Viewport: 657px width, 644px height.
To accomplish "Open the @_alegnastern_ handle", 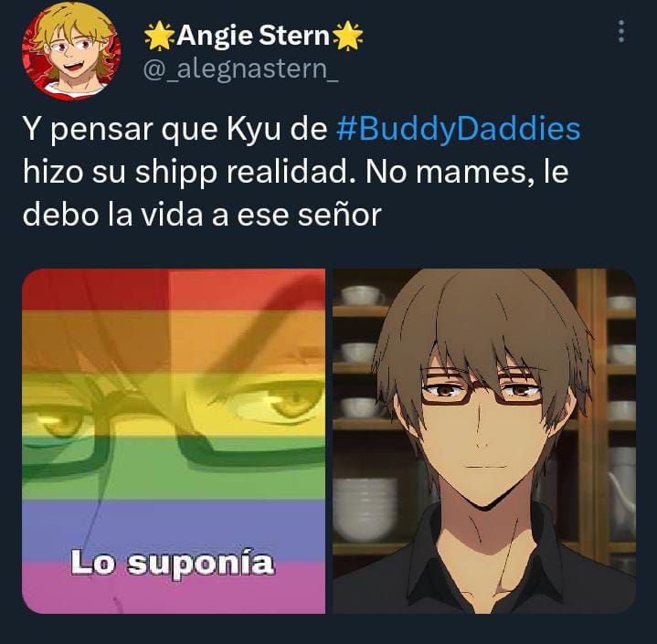I will 240,69.
